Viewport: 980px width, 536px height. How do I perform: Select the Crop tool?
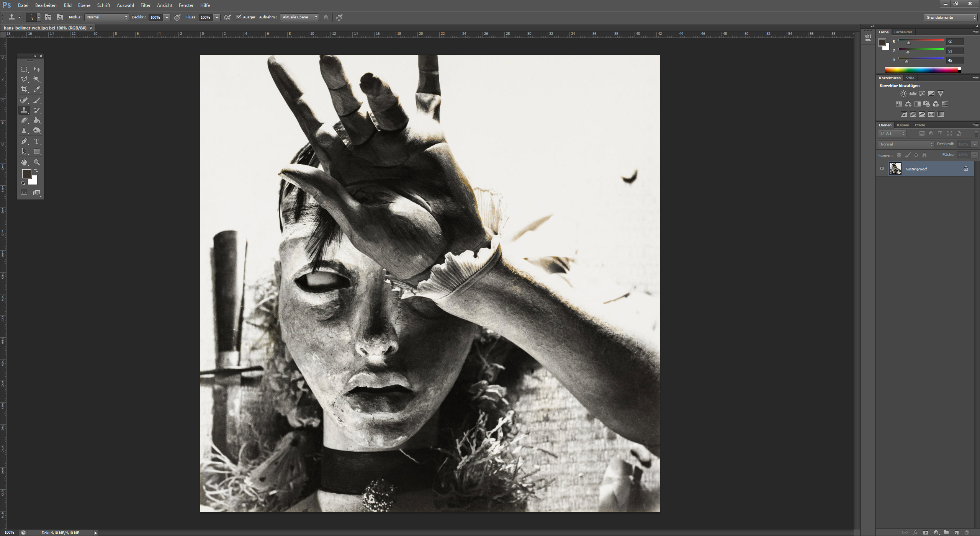24,89
